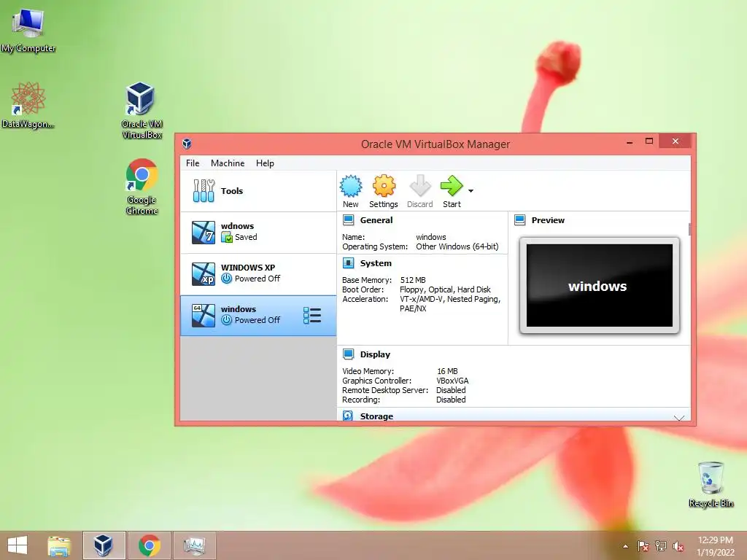Open the File menu
The height and width of the screenshot is (560, 747).
tap(193, 163)
